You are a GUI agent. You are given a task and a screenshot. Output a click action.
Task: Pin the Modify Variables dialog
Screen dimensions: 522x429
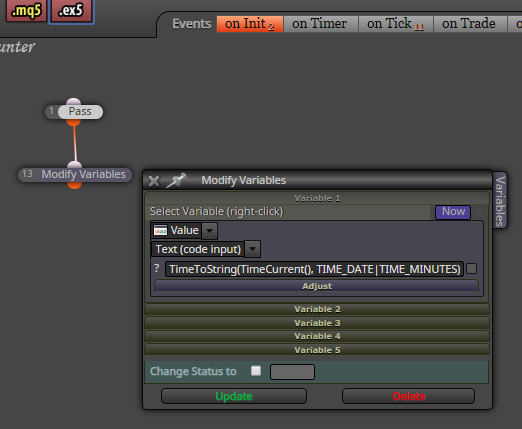point(176,180)
